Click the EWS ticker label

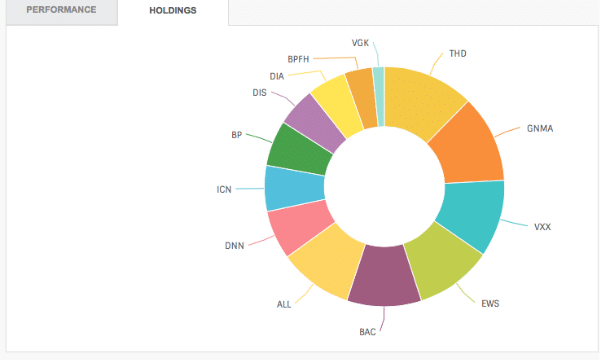click(x=490, y=303)
